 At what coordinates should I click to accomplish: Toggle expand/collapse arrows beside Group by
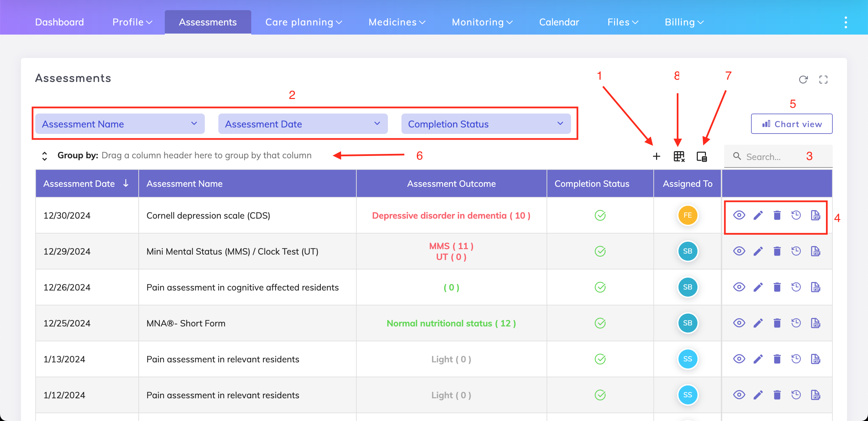[x=44, y=156]
